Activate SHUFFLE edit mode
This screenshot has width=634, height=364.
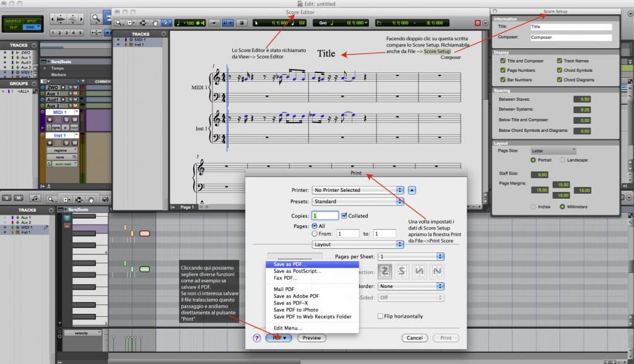pyautogui.click(x=14, y=21)
